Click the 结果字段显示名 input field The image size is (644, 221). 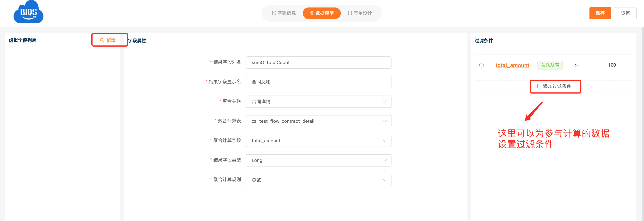pyautogui.click(x=318, y=82)
